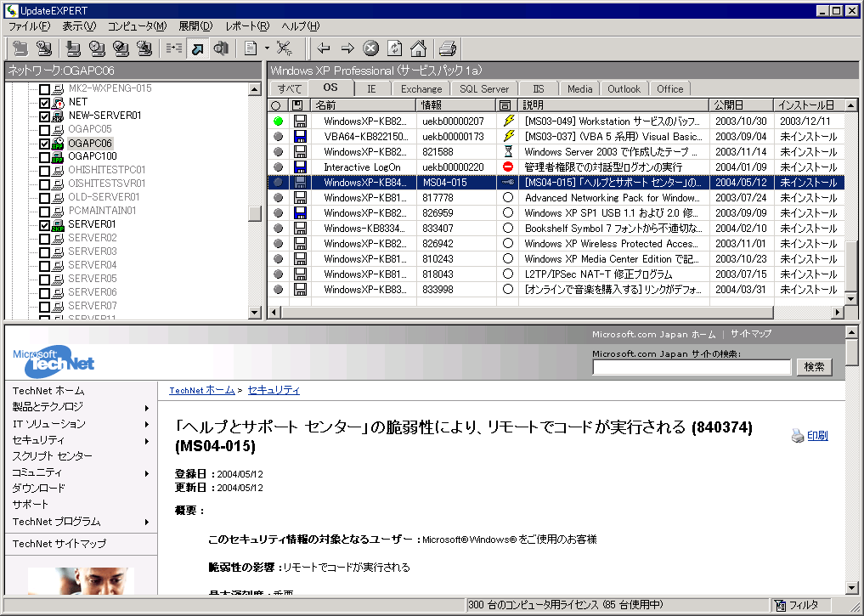
Task: Click the lightning icon on the uekb00000207 row
Action: click(x=508, y=121)
